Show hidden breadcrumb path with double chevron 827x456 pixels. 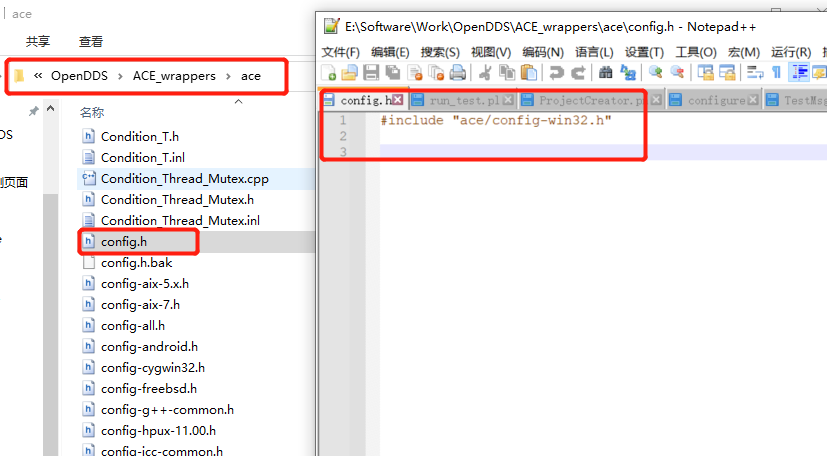38,75
